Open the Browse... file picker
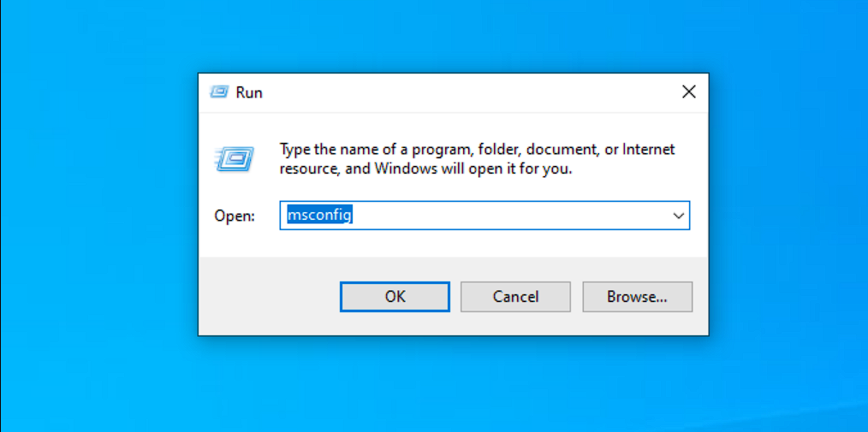 click(x=637, y=297)
